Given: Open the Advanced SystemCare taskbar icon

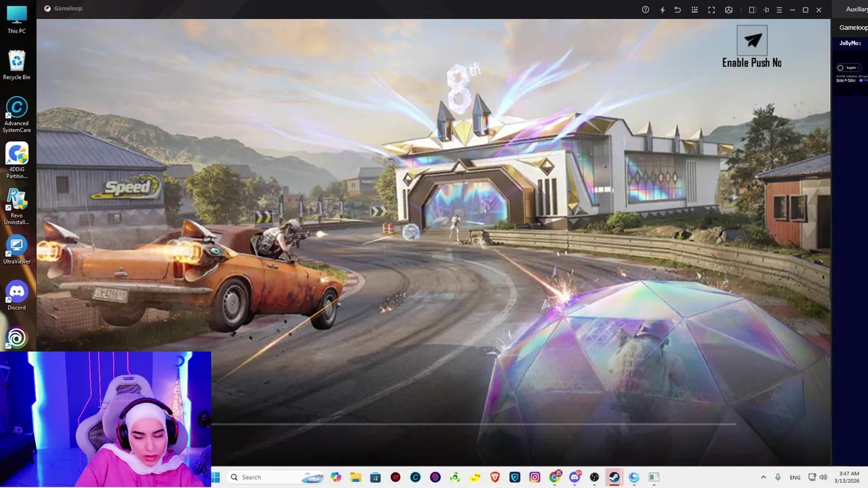Looking at the screenshot, I should tap(415, 477).
